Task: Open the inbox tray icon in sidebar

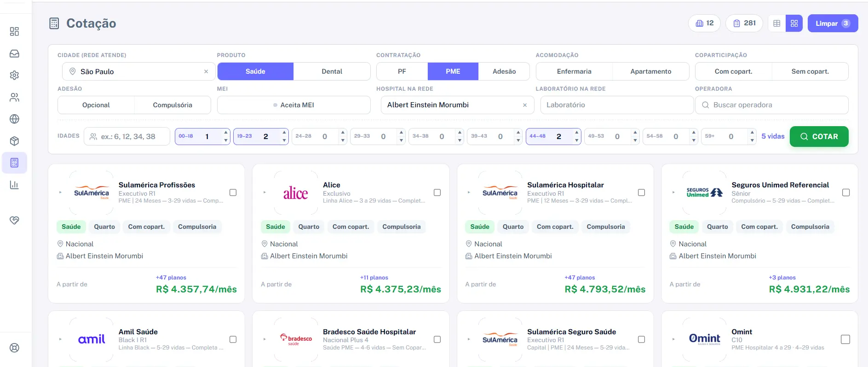Action: pos(14,53)
